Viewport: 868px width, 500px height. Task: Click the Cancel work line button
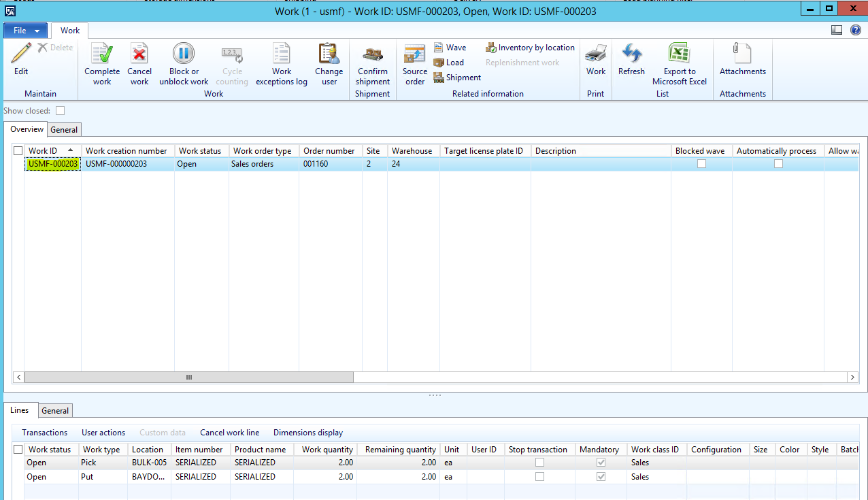[x=229, y=433]
